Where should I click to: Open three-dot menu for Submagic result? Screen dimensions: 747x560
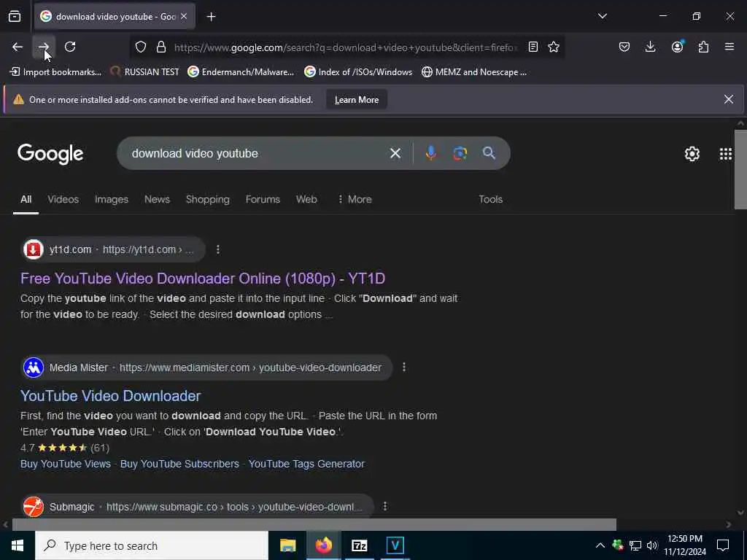click(385, 507)
